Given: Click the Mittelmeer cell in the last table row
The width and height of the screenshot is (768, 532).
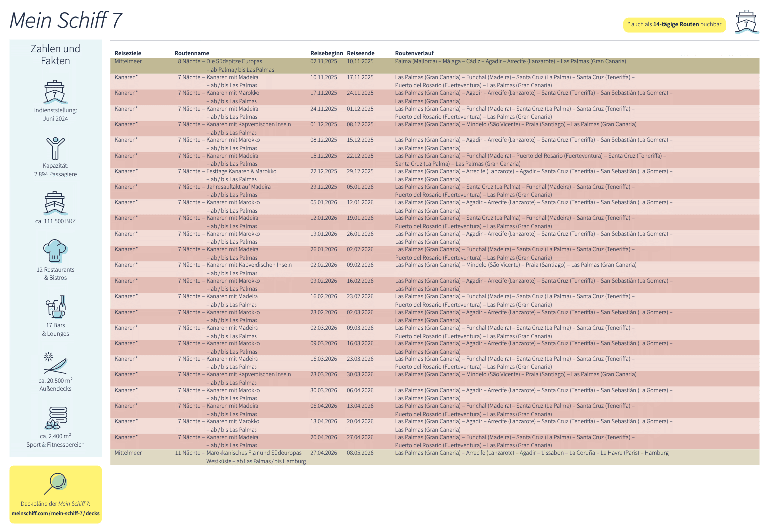Looking at the screenshot, I should (x=128, y=453).
